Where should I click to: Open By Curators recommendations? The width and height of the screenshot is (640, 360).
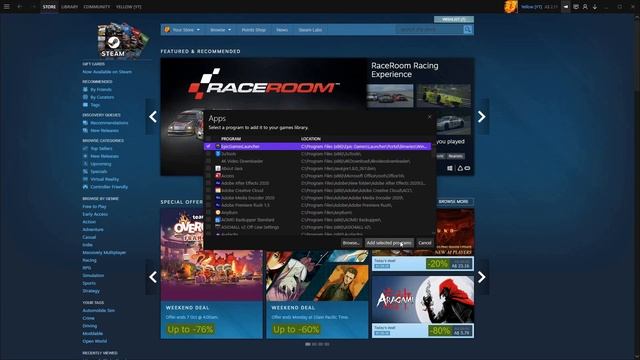point(102,97)
